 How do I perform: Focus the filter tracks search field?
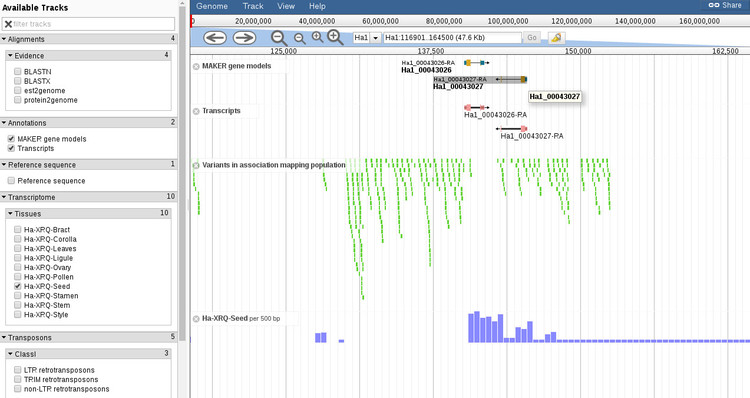[x=88, y=24]
